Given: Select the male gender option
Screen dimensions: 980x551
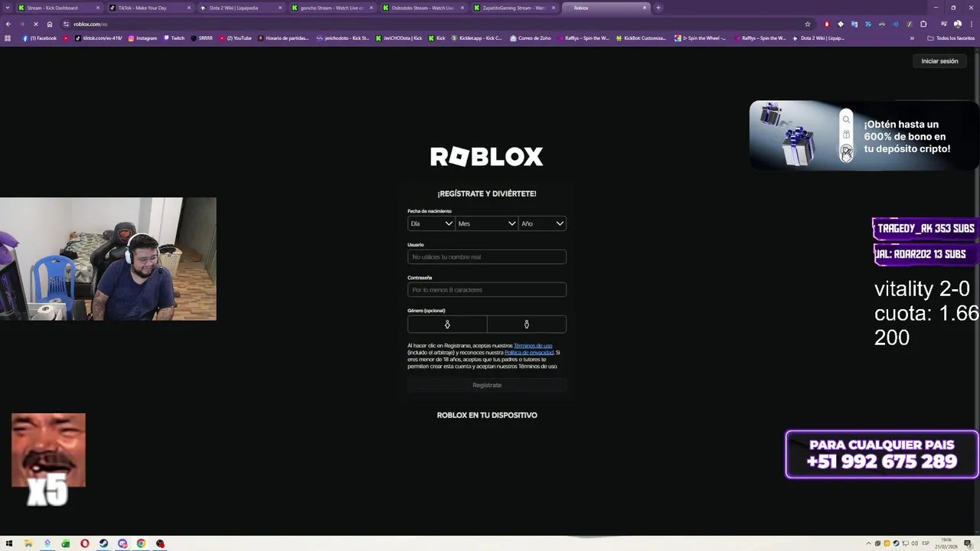Looking at the screenshot, I should pyautogui.click(x=527, y=324).
